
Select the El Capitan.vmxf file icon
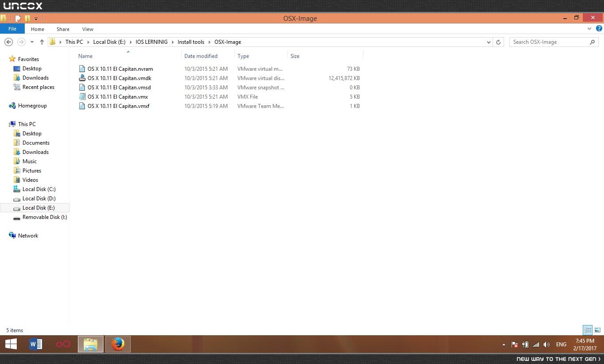pyautogui.click(x=82, y=106)
